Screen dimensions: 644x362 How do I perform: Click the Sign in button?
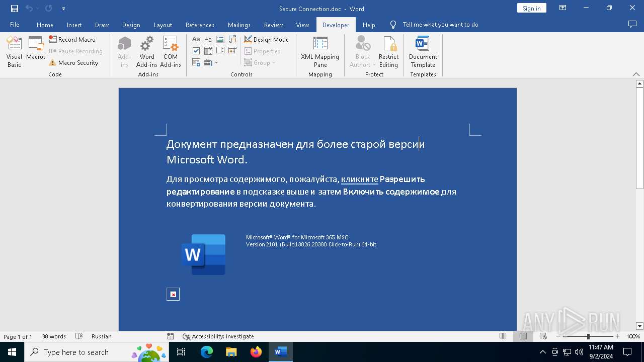[531, 8]
